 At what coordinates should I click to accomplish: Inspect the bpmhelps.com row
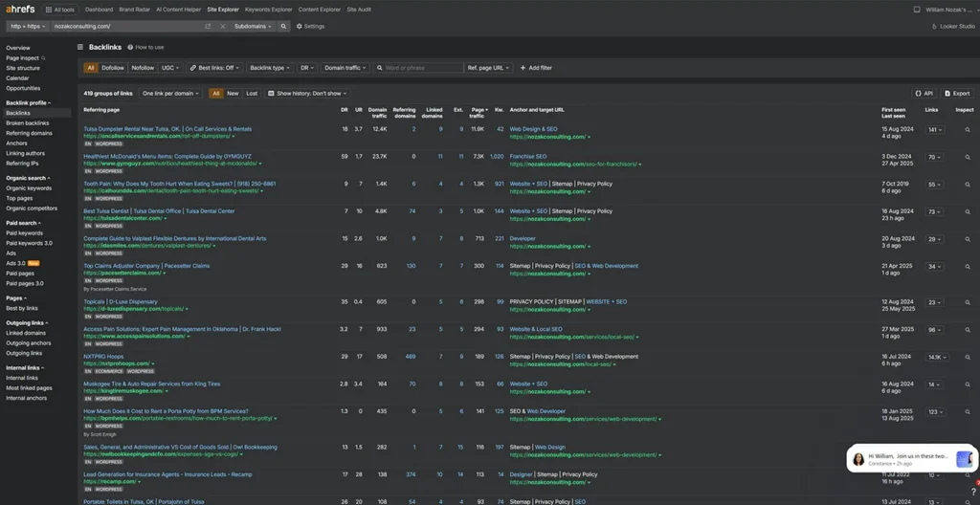(968, 412)
